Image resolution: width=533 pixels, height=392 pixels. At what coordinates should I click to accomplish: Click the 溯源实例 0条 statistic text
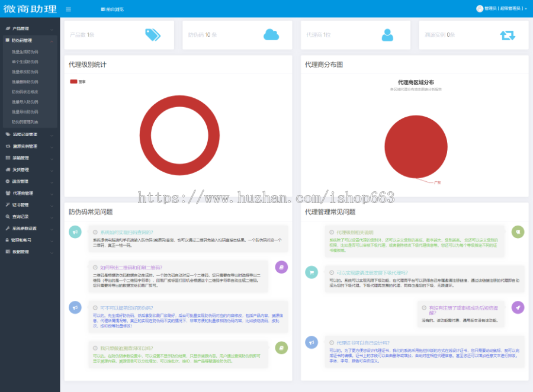(x=440, y=35)
